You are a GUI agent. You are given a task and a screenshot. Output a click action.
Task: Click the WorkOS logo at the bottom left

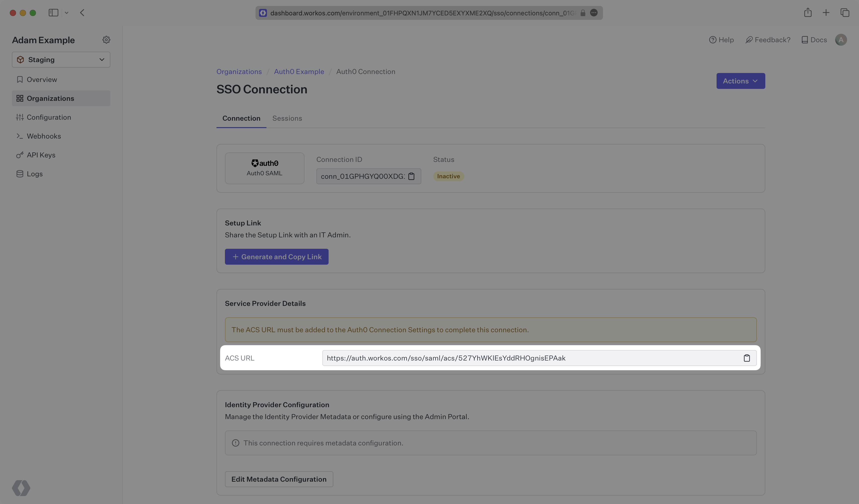21,488
